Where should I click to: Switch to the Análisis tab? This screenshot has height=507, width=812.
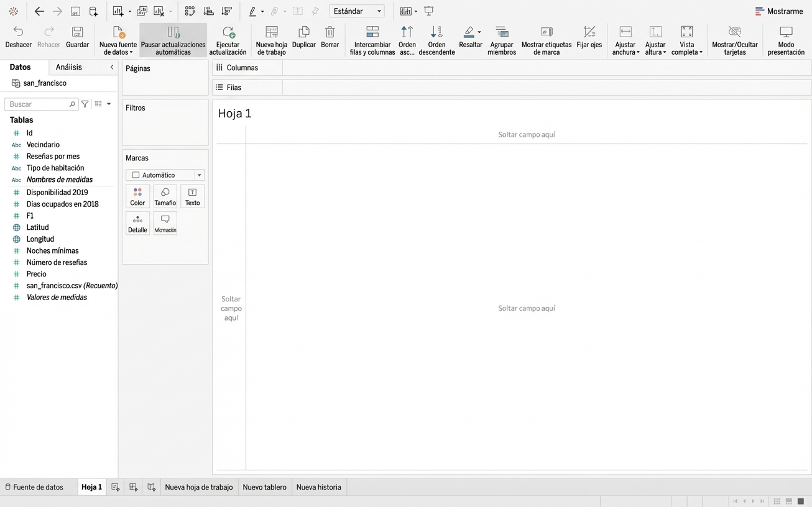click(x=68, y=67)
